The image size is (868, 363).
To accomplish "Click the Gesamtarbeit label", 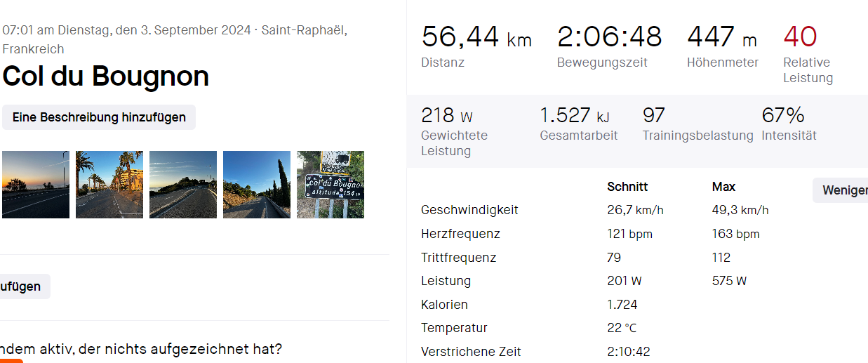I will click(578, 136).
